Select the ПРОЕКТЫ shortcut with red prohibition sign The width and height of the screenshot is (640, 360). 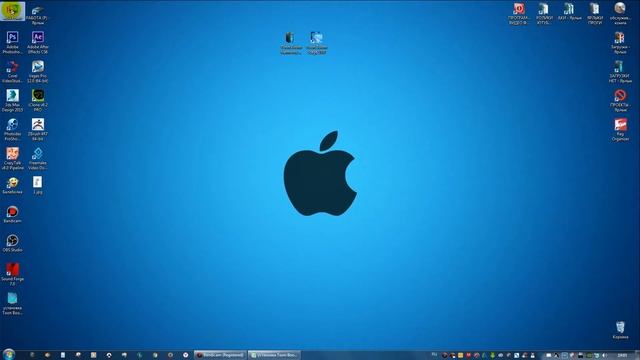click(620, 100)
